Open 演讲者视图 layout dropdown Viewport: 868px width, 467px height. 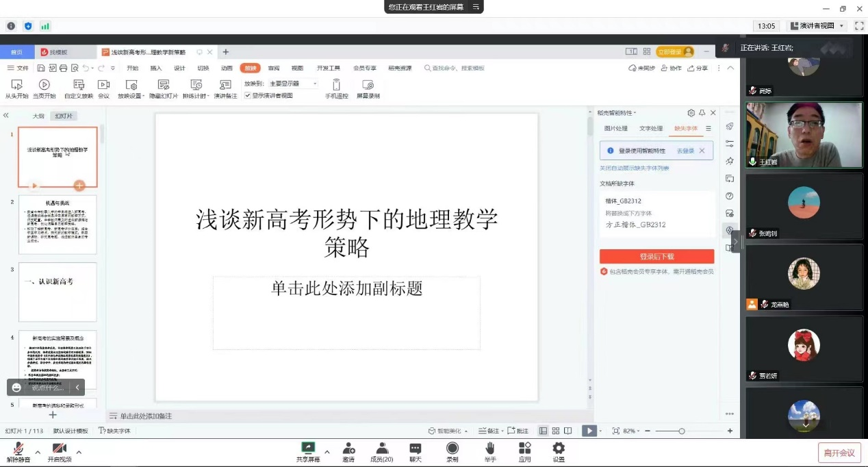click(x=819, y=26)
